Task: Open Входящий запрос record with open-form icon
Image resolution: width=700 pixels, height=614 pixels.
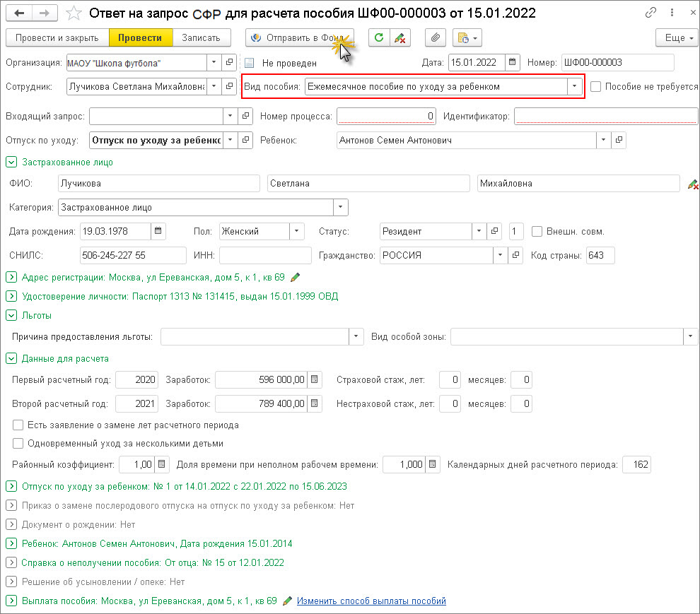Action: click(x=245, y=116)
